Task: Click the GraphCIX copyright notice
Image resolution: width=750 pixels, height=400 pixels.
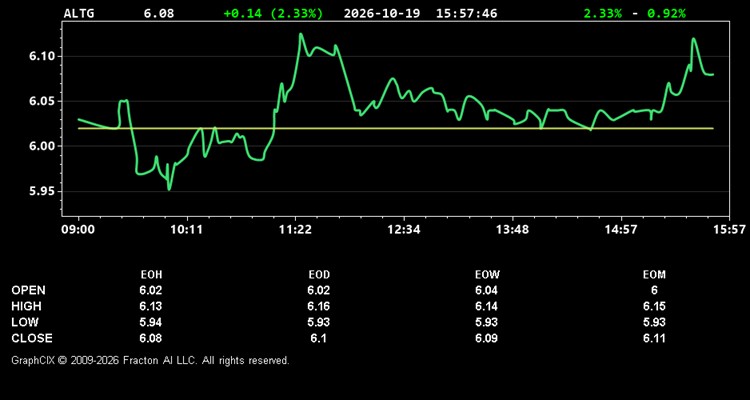Action: [150, 360]
